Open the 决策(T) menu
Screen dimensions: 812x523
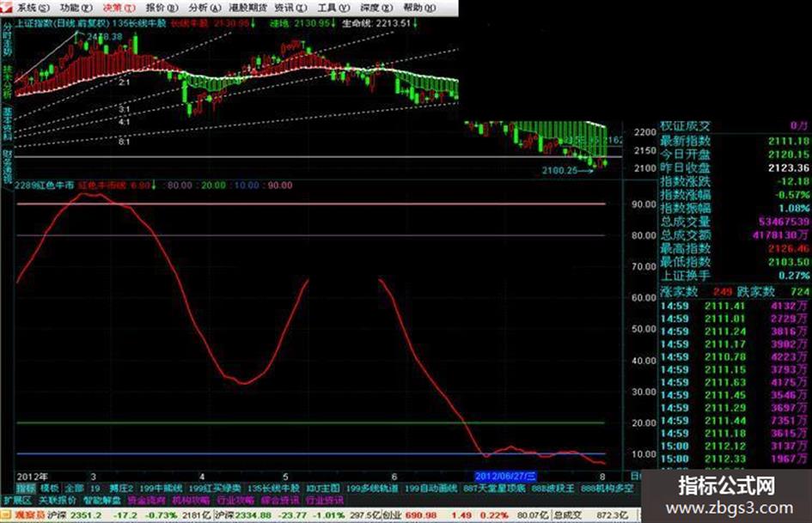119,8
